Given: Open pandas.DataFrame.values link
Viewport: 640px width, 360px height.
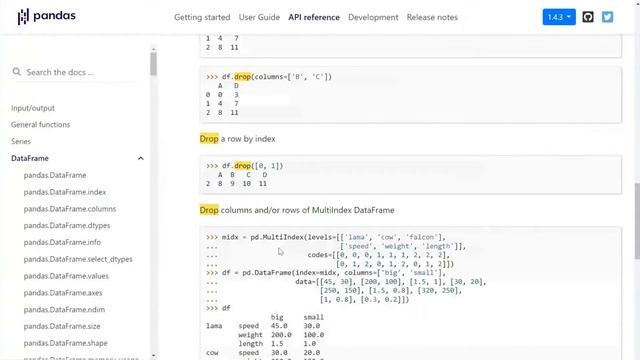Looking at the screenshot, I should (x=66, y=276).
